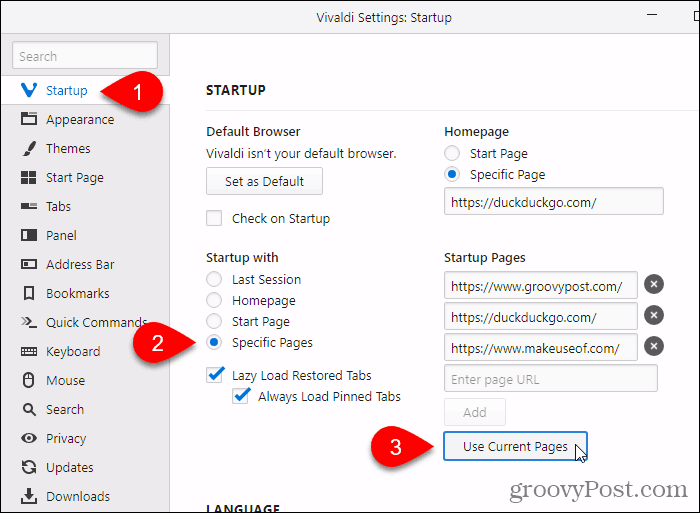The height and width of the screenshot is (513, 700).
Task: Click the Themes brush icon
Action: click(29, 148)
